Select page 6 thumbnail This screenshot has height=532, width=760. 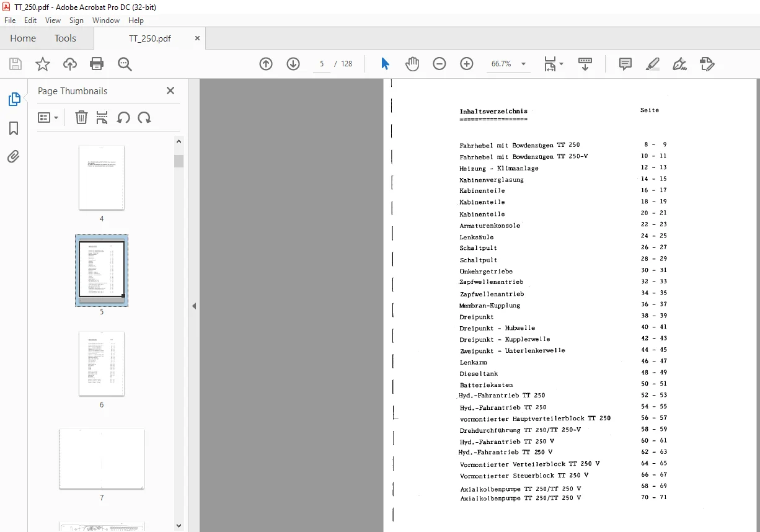tap(102, 364)
